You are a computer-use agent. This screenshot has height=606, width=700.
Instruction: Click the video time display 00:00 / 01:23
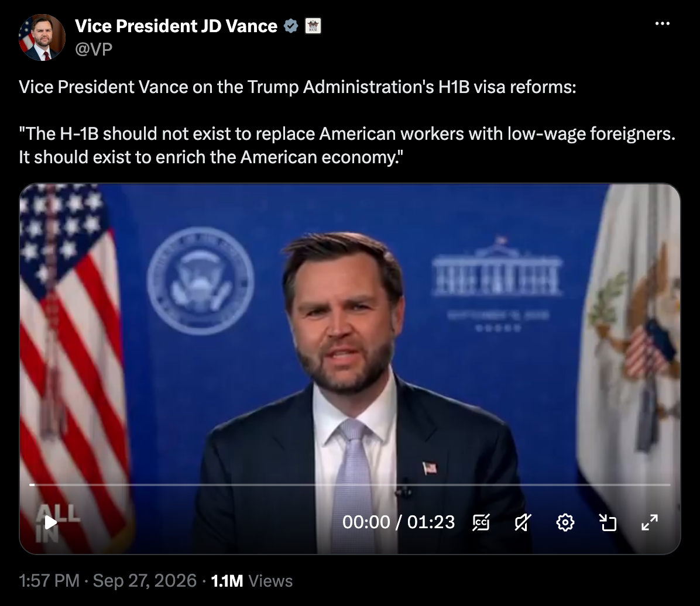pos(399,522)
